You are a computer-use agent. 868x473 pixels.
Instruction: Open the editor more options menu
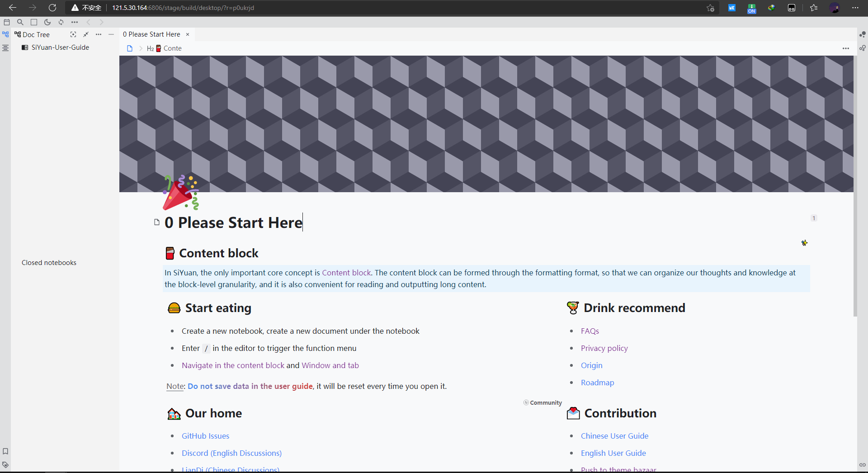846,48
